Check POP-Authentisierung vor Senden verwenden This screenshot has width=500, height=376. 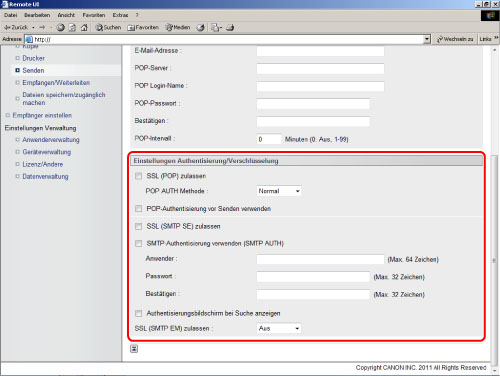pos(138,209)
